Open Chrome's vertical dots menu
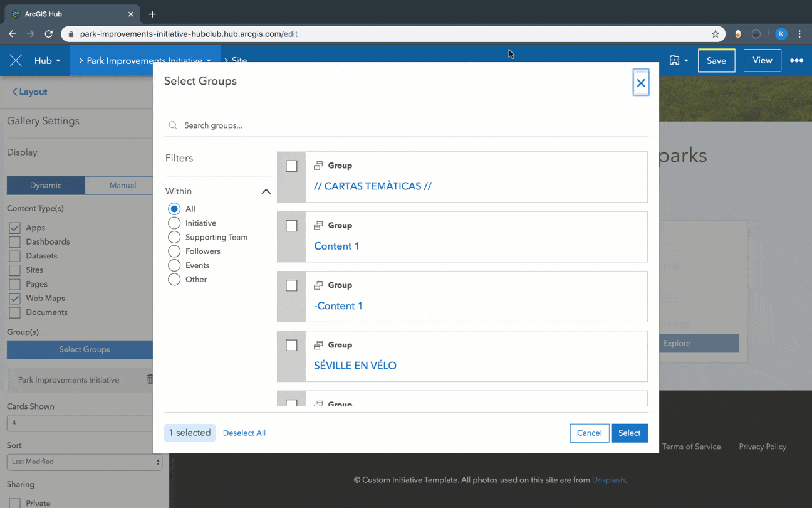Screen dimensions: 812x508 click(x=800, y=34)
